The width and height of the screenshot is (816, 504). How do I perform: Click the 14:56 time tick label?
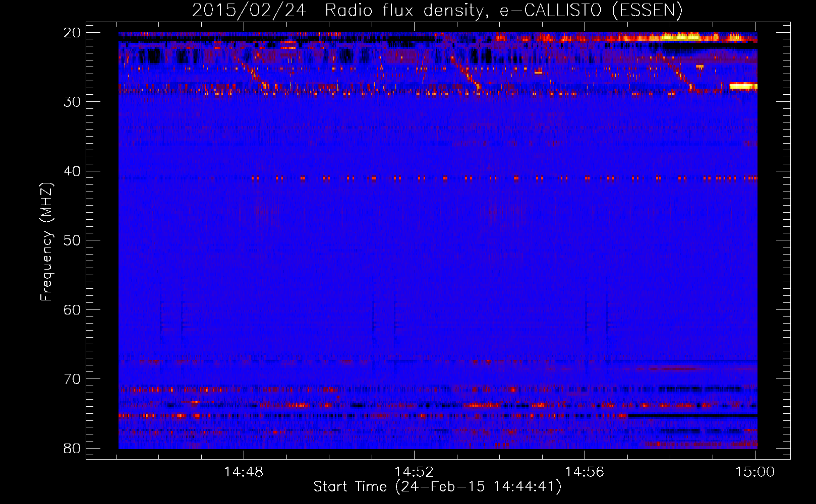[x=585, y=472]
